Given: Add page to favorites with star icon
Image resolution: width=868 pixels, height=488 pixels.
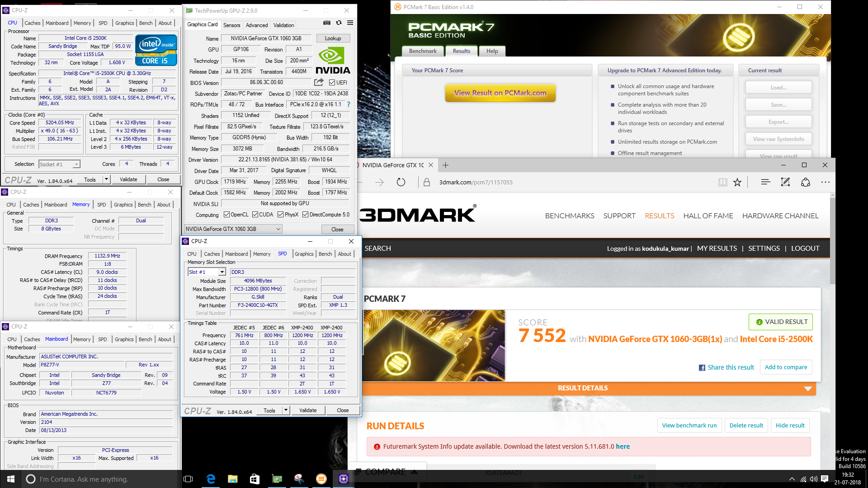Looking at the screenshot, I should pos(737,182).
